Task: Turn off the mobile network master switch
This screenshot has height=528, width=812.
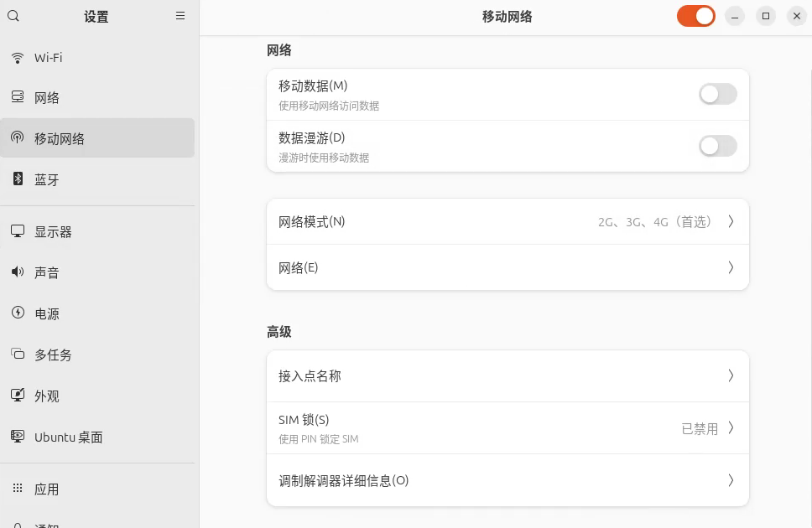Action: click(696, 16)
